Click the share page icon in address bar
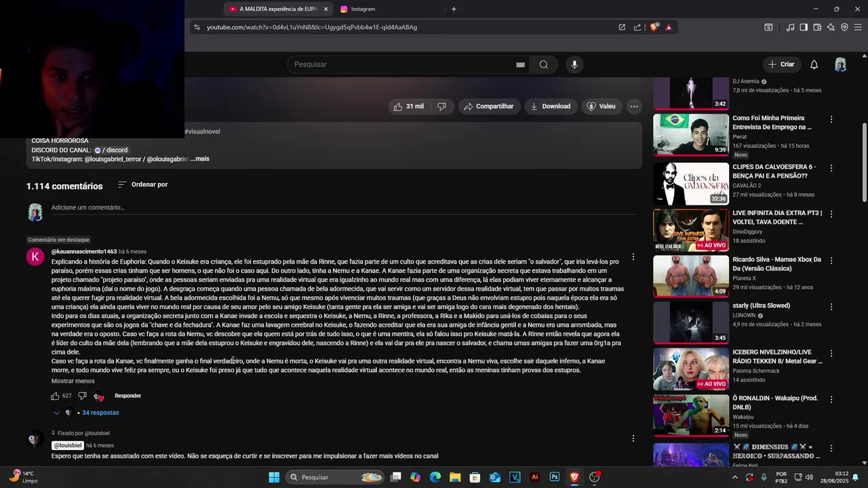868x488 pixels. coord(637,27)
